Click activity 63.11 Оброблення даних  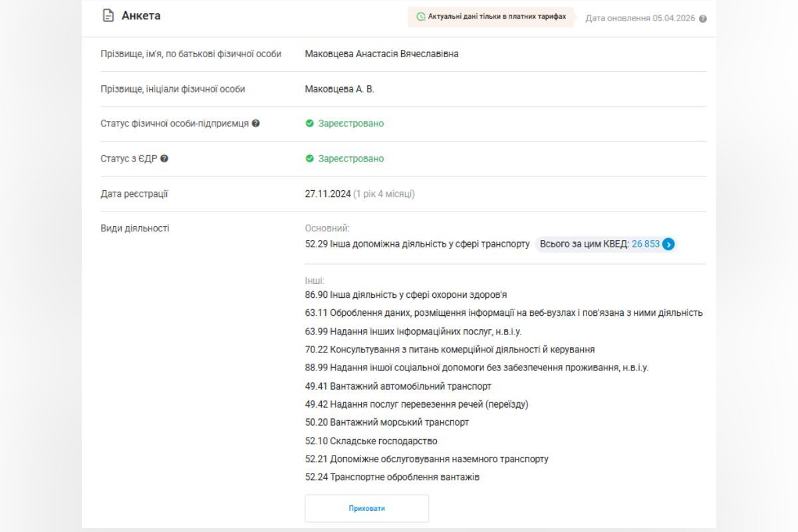[503, 313]
